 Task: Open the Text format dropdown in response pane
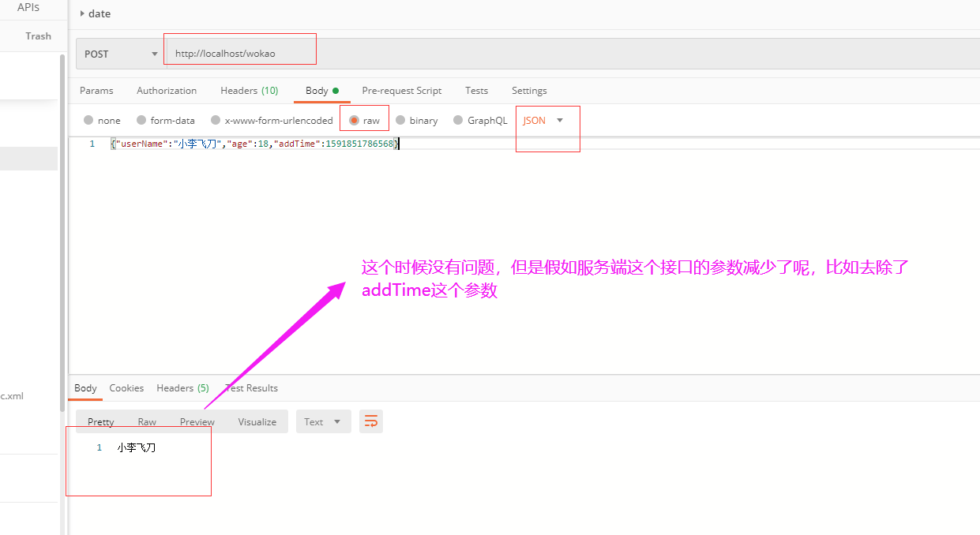323,421
